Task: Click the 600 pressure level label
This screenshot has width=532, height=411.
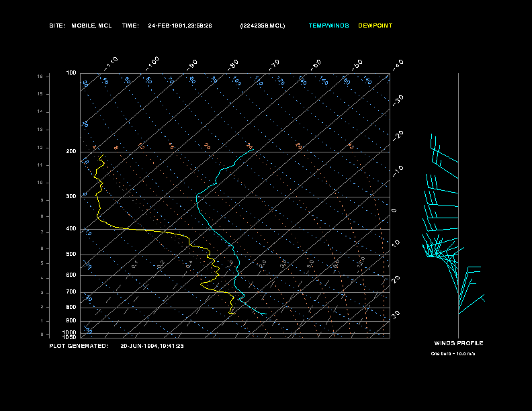Action: (71, 275)
